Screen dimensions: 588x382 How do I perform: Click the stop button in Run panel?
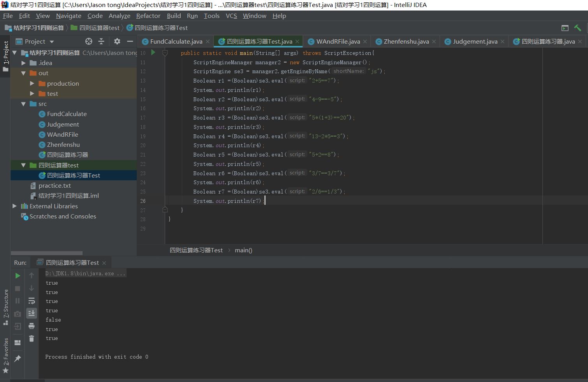(x=18, y=289)
